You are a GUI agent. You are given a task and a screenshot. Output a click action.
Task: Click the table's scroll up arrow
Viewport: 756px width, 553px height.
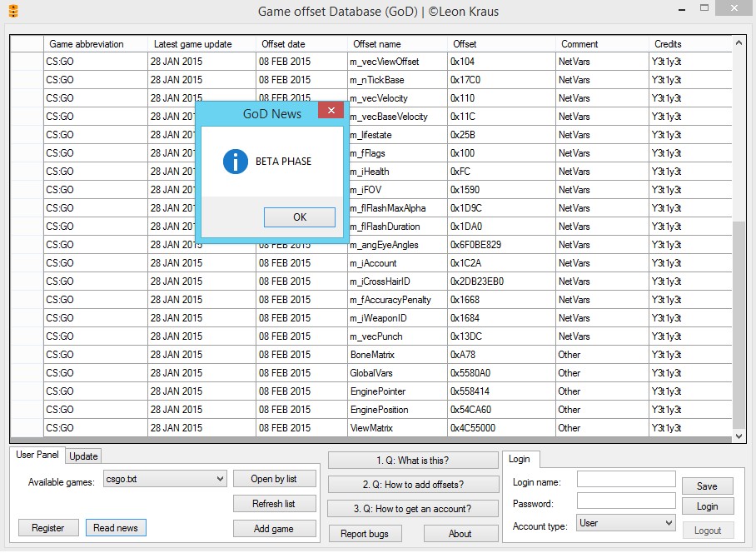coord(739,43)
